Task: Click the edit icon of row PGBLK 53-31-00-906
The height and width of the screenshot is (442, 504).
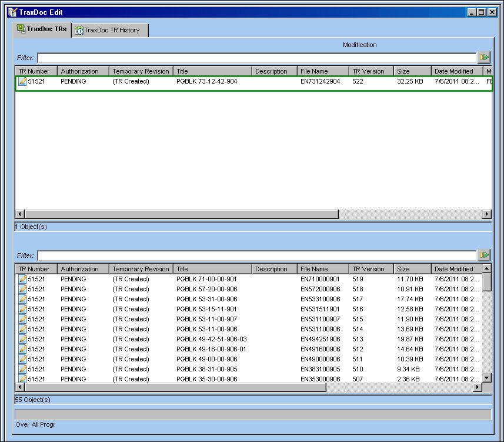Action: 22,299
